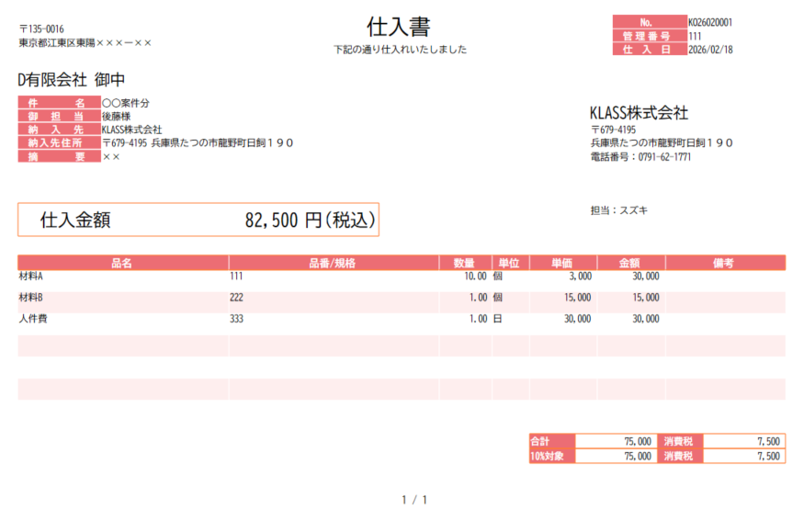The image size is (804, 532).
Task: Click the 仕入金額 total amount box
Action: click(198, 221)
